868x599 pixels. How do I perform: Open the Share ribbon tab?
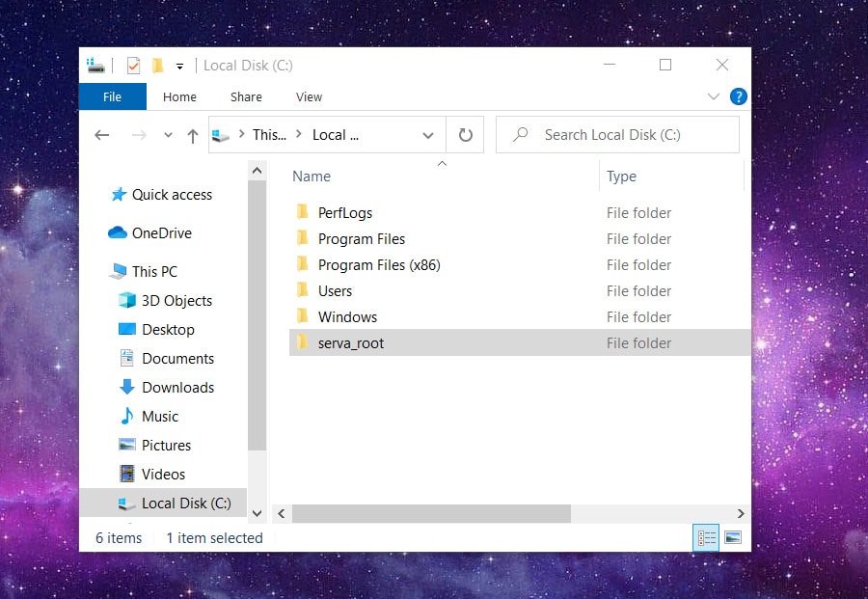(x=246, y=96)
